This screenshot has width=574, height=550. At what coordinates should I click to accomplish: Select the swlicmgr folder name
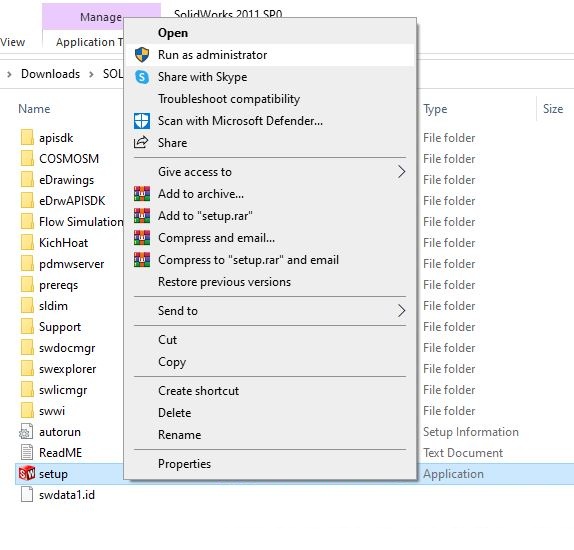coord(63,390)
